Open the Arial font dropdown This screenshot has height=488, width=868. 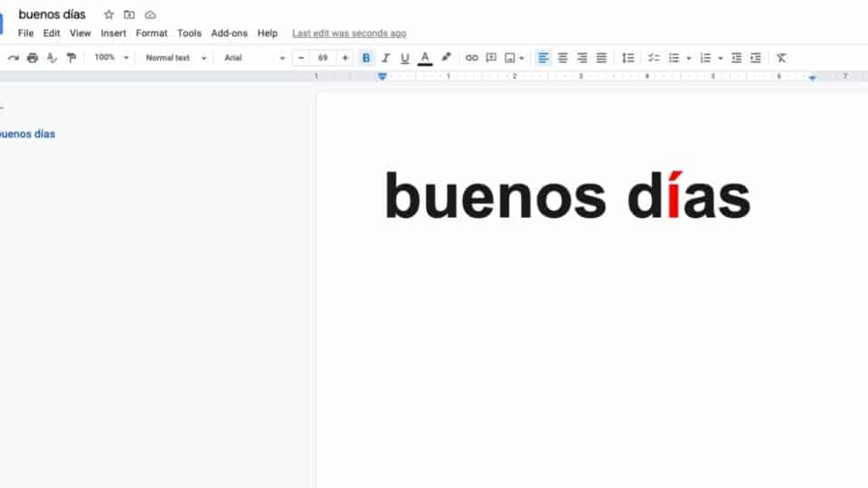click(x=254, y=58)
